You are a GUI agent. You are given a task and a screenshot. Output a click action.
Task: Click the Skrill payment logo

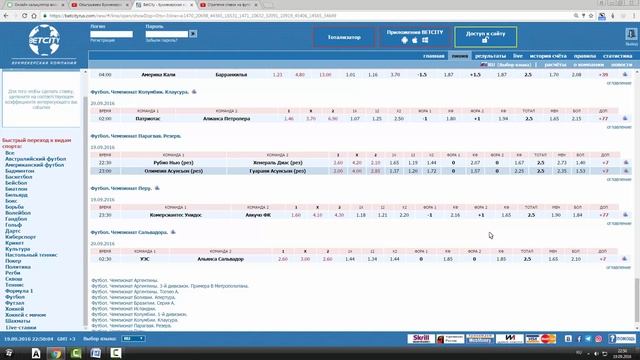pos(421,338)
